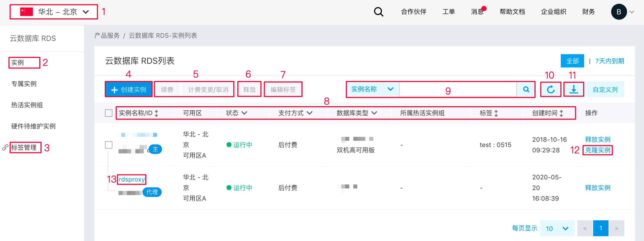644x241 pixels.
Task: Open the 实例名称 search field selector
Action: point(373,89)
